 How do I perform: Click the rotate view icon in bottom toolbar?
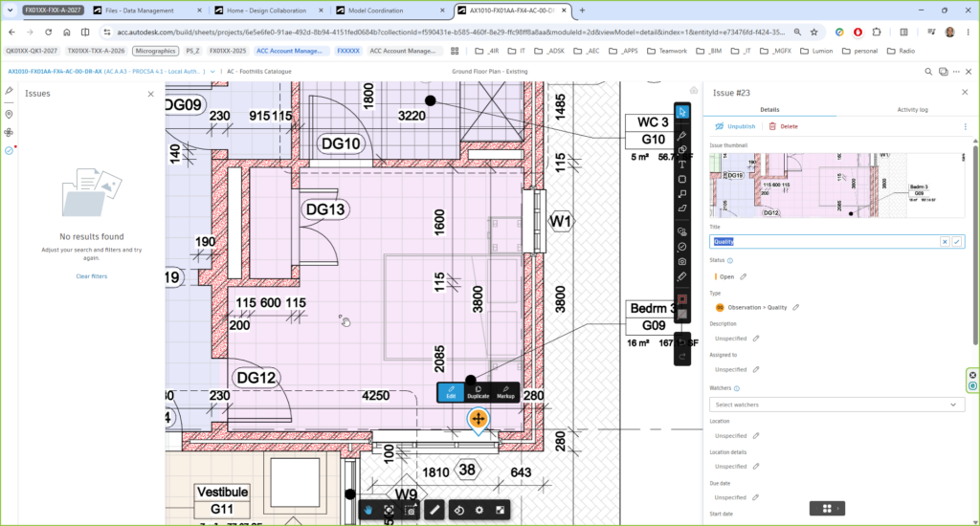pos(458,510)
